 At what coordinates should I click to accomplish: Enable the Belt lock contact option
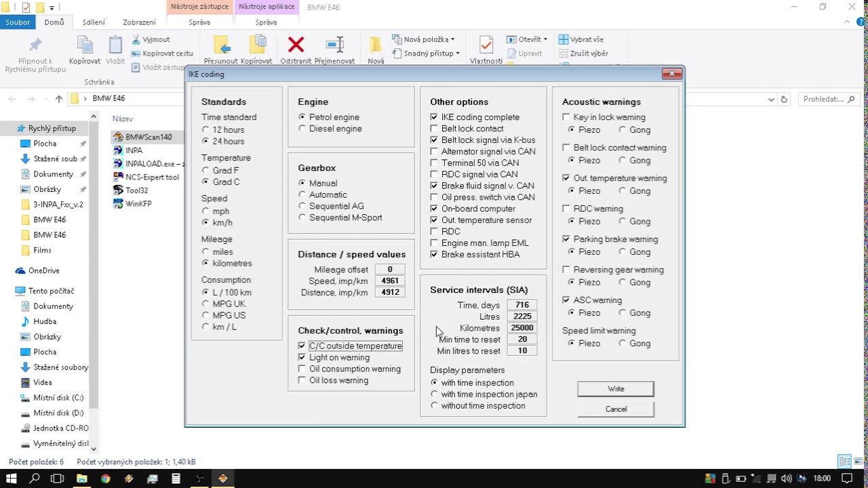click(434, 129)
